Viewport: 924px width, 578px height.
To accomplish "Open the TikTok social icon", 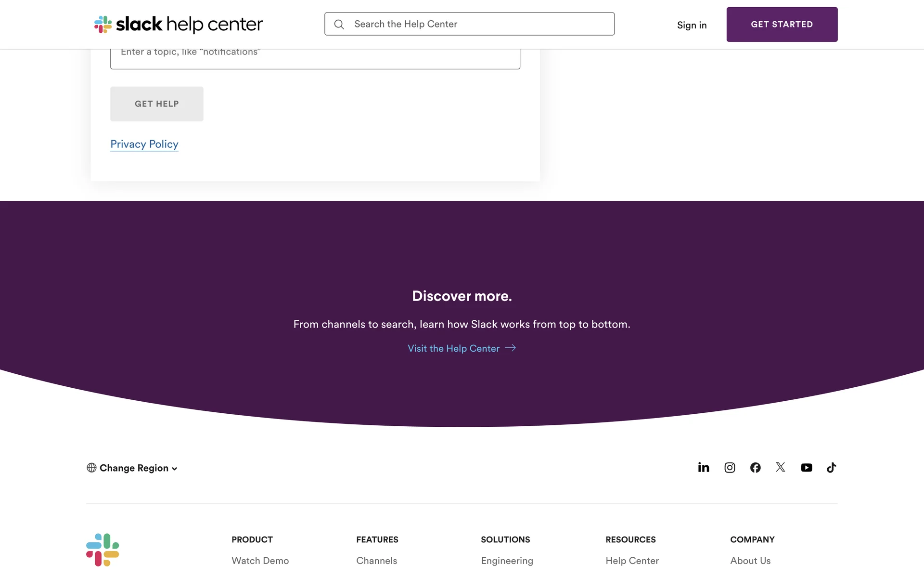I will pyautogui.click(x=831, y=467).
